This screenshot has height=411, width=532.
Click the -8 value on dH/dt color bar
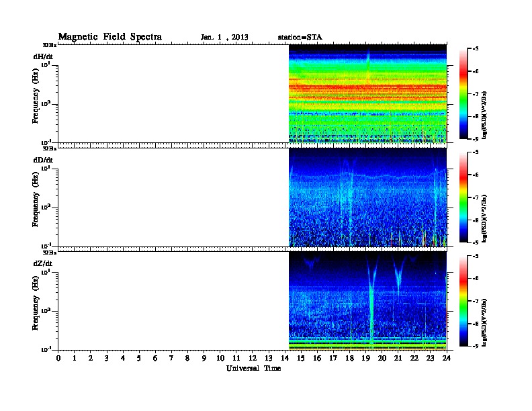pos(476,116)
